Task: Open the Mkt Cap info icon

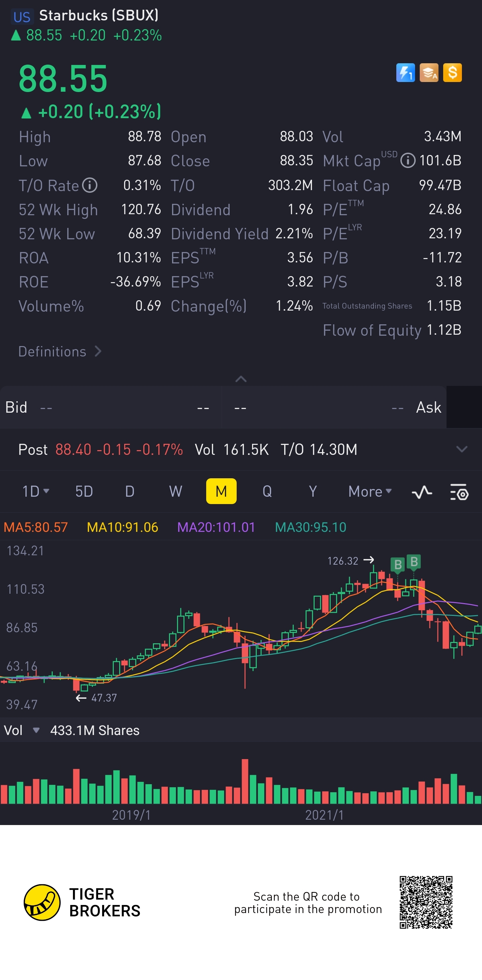Action: 408,160
